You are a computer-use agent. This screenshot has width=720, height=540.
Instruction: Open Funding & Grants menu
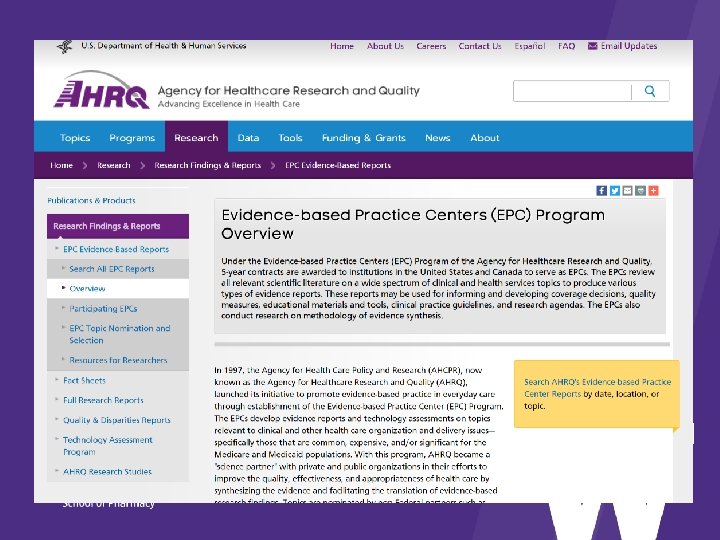tap(364, 138)
